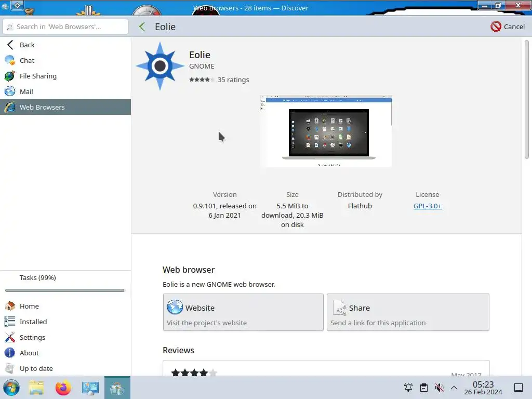Share a link for this application

[x=408, y=312]
